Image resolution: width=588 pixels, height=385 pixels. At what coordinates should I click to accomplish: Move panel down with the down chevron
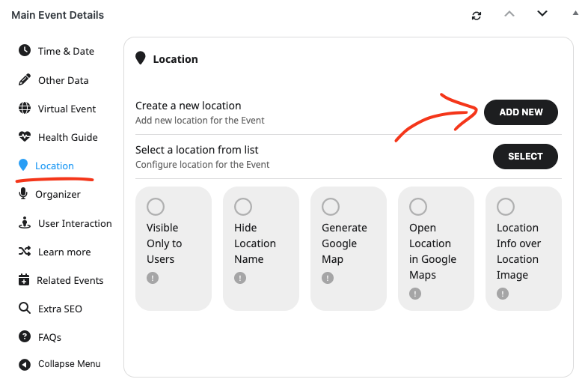[542, 13]
